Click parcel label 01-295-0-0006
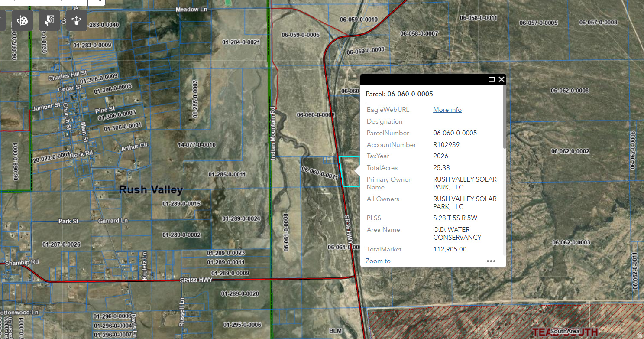Image resolution: width=644 pixels, height=339 pixels. coord(243,325)
